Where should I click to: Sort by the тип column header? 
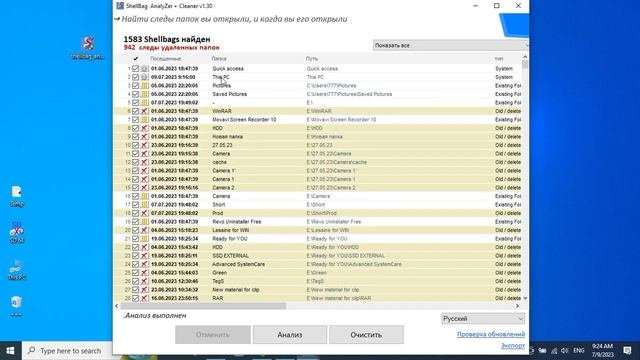tap(499, 59)
